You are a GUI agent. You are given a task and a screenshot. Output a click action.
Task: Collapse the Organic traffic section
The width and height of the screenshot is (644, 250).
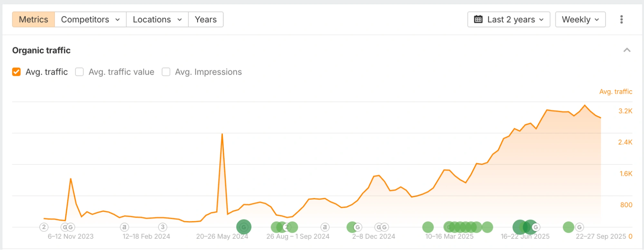coord(627,50)
